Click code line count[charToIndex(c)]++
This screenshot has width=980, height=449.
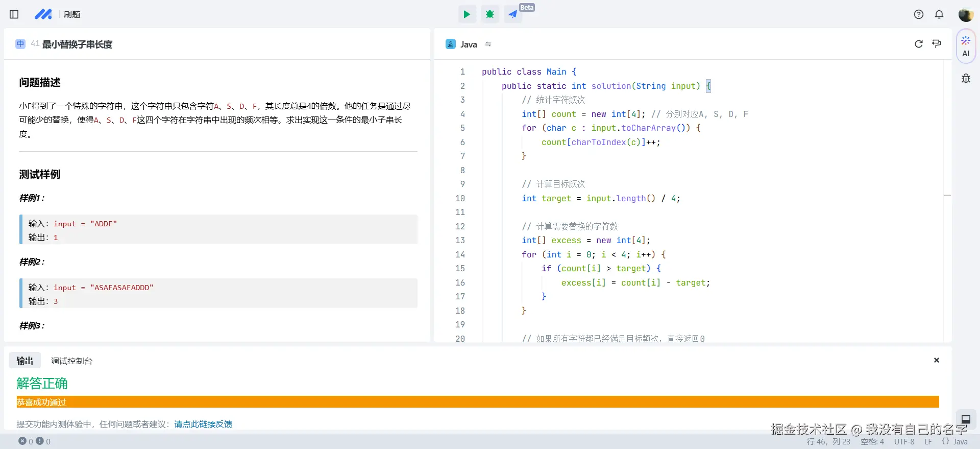click(601, 142)
